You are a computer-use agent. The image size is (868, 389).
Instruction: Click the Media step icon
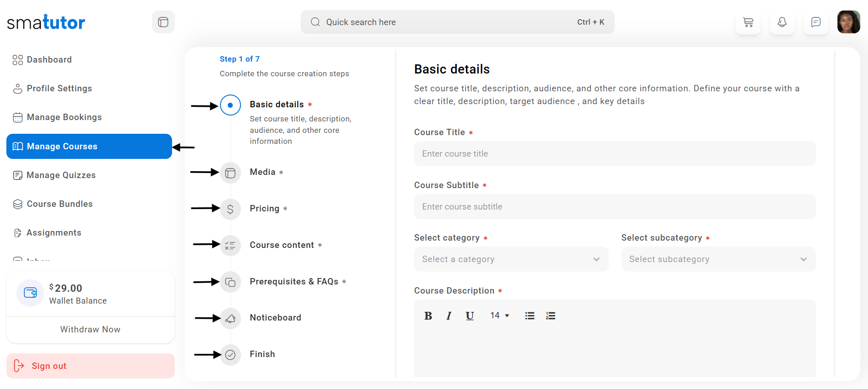coord(230,173)
